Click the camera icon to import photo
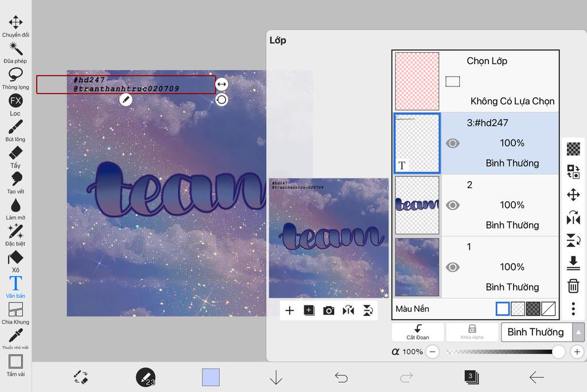Screen dimensions: 587x392 (328, 311)
